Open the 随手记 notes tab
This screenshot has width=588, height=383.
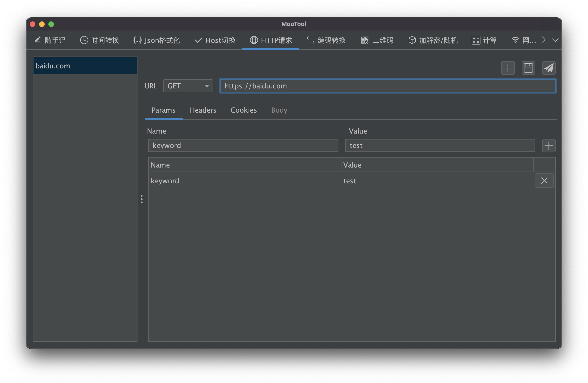(x=50, y=40)
